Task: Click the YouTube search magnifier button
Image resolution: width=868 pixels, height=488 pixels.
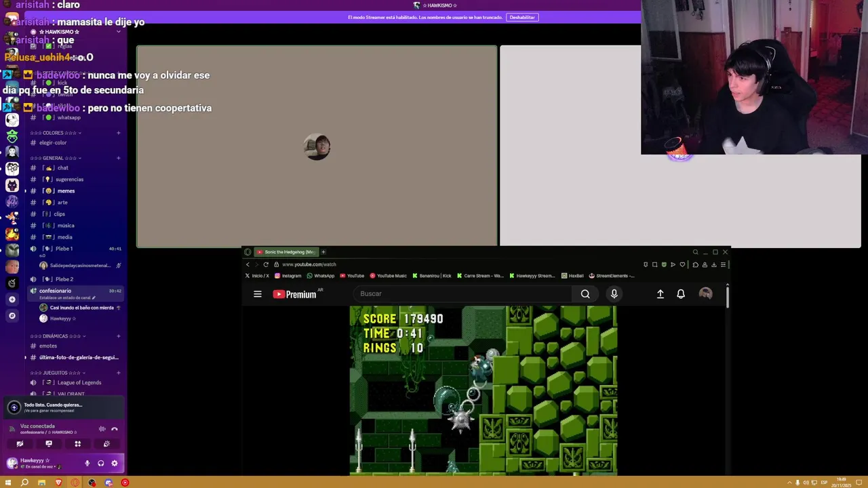Action: coord(585,294)
